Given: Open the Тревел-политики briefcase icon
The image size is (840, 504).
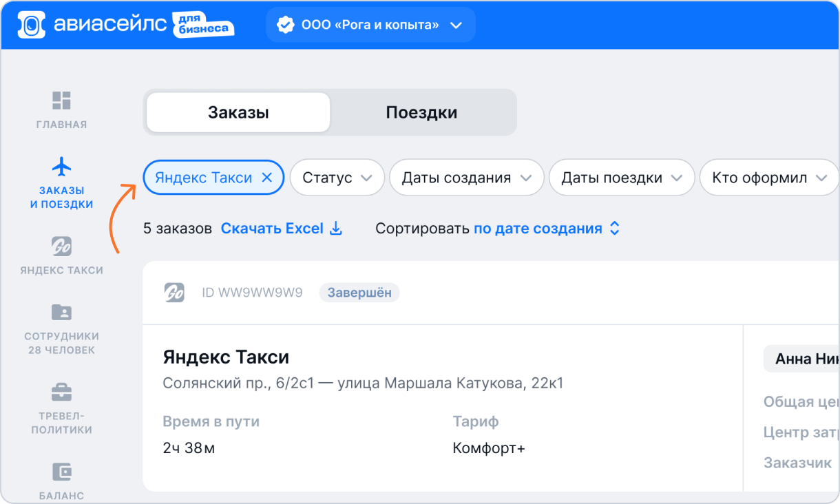Looking at the screenshot, I should (62, 392).
